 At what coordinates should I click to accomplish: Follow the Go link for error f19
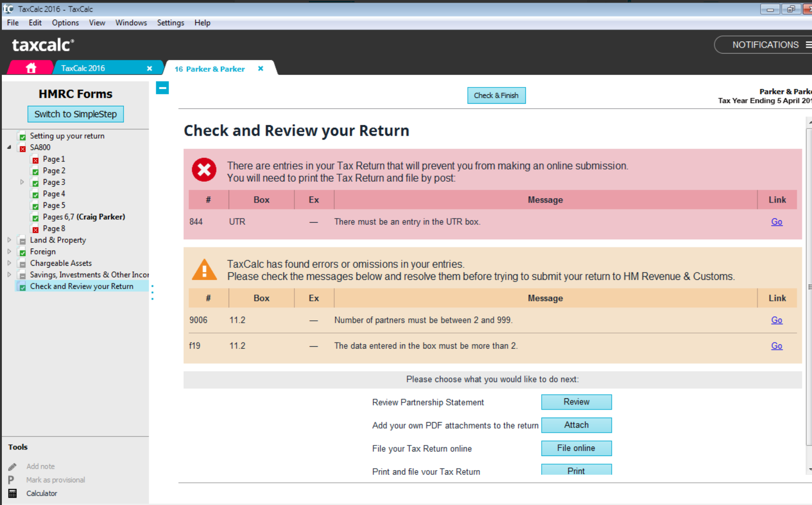click(777, 346)
